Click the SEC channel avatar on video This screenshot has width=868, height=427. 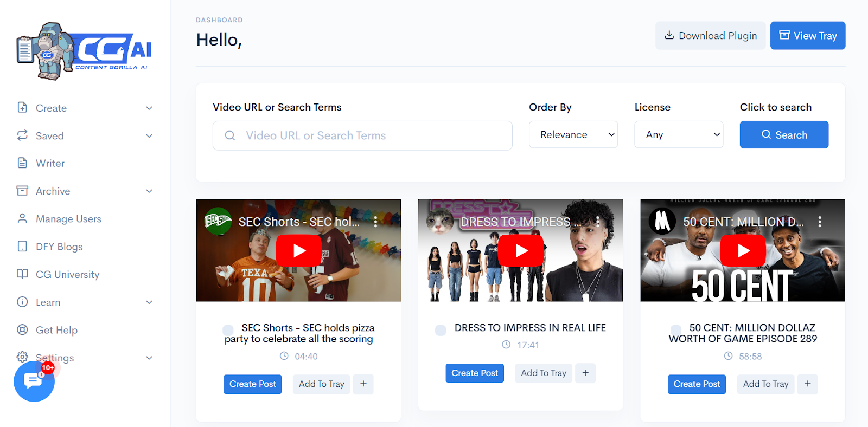(218, 221)
